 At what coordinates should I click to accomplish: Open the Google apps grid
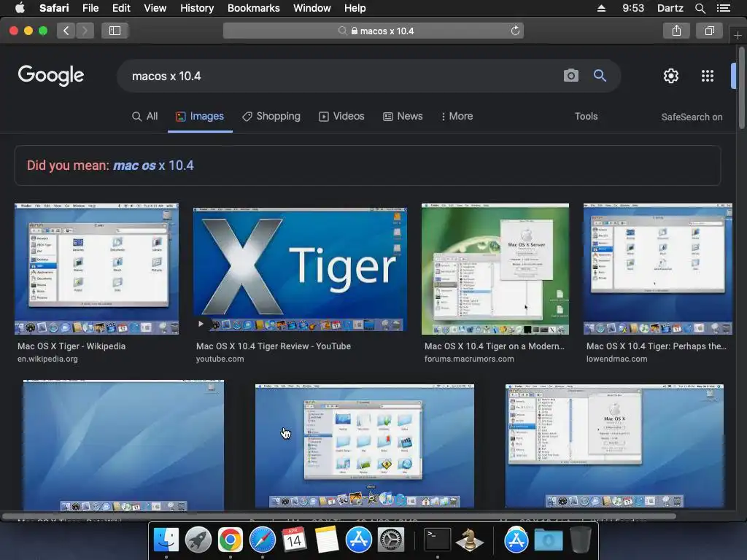(x=708, y=76)
